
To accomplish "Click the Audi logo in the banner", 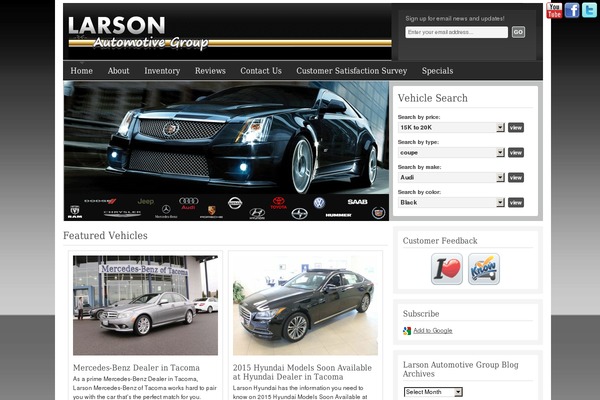I will [x=189, y=203].
